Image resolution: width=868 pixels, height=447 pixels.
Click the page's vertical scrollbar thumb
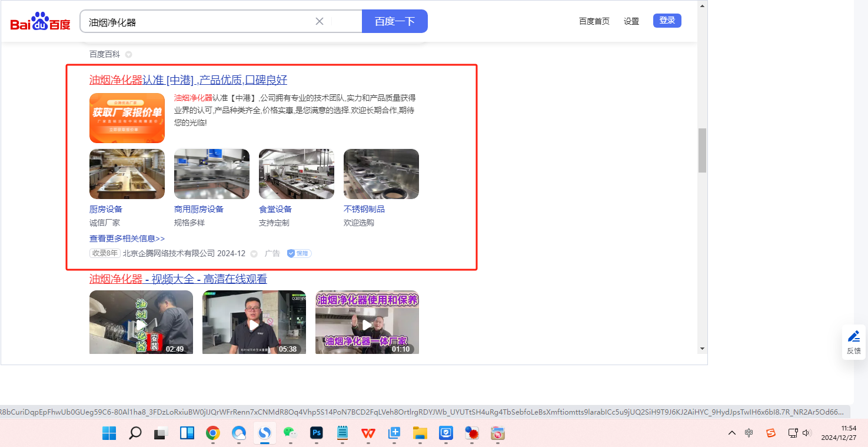click(702, 150)
